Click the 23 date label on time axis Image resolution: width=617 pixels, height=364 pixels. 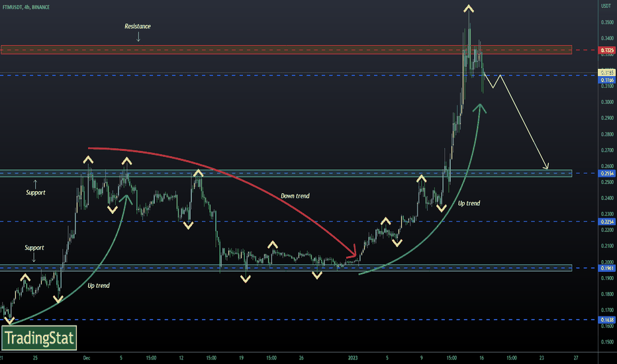pos(542,358)
